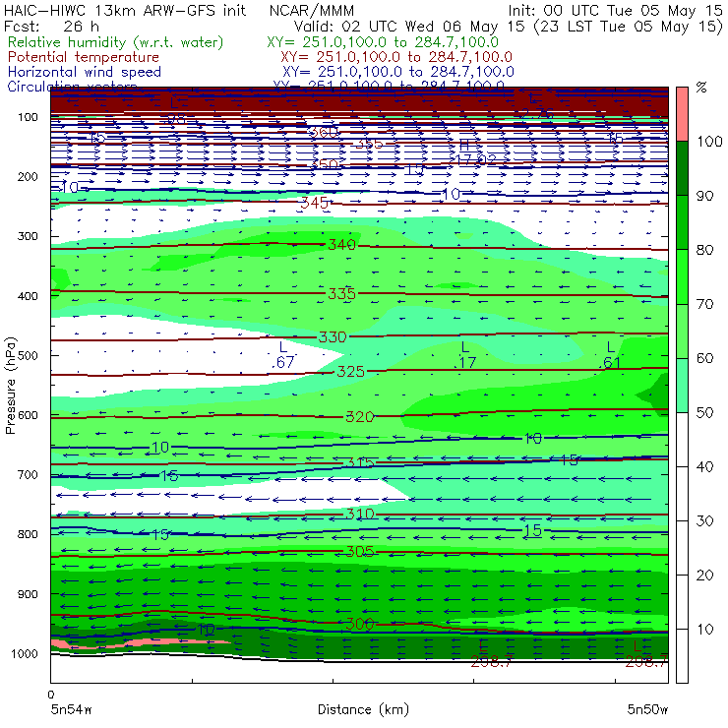This screenshot has width=728, height=728.
Task: Click the red '310' potential temperature contour label
Action: [x=360, y=514]
